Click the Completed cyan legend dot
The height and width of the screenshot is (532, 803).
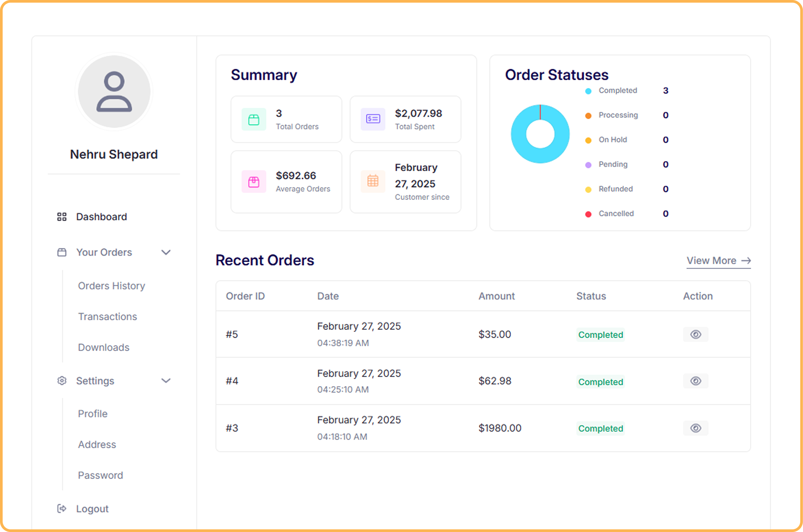coord(588,91)
